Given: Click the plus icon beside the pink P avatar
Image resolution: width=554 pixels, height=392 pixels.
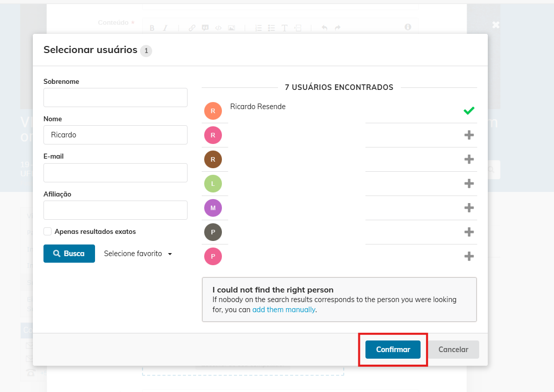Looking at the screenshot, I should click(x=469, y=256).
